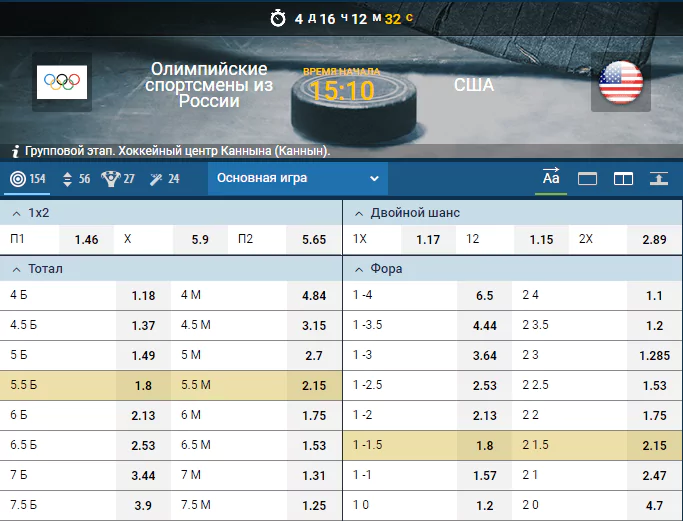
Task: Collapse the Двойной шанс section
Action: point(359,213)
